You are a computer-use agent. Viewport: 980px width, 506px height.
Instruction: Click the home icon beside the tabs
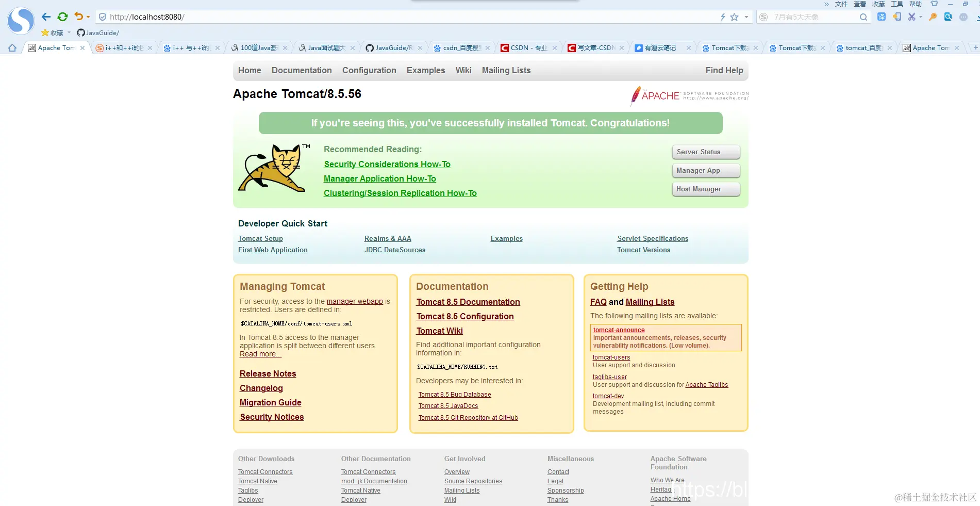[x=12, y=48]
